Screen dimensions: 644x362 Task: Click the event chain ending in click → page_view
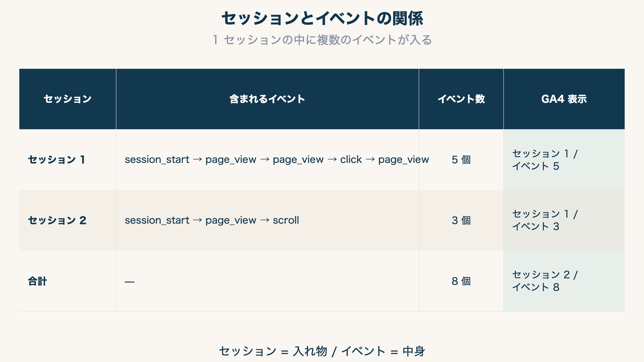[x=277, y=160]
